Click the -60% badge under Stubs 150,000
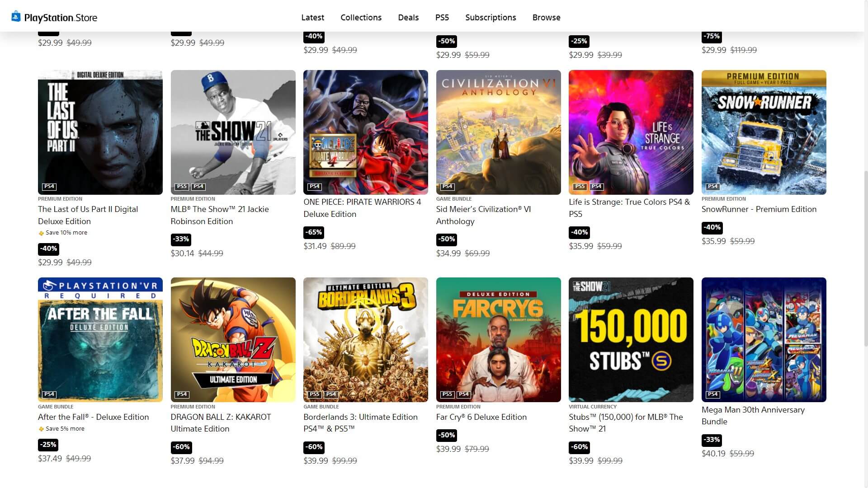Screen dimensions: 868x488 [x=579, y=447]
